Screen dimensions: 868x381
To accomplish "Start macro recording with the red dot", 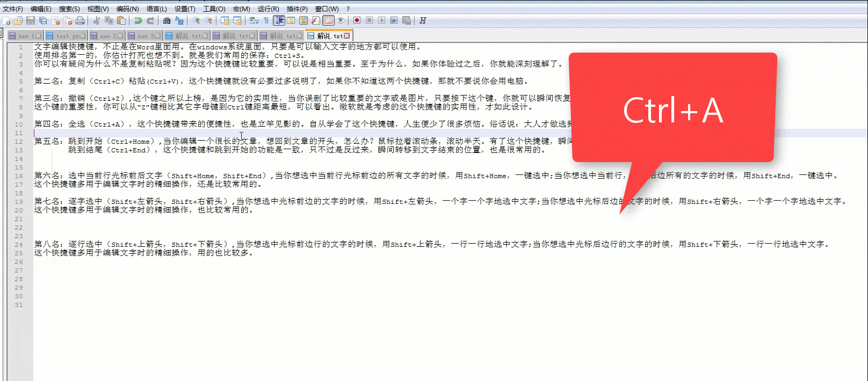I will (x=357, y=20).
